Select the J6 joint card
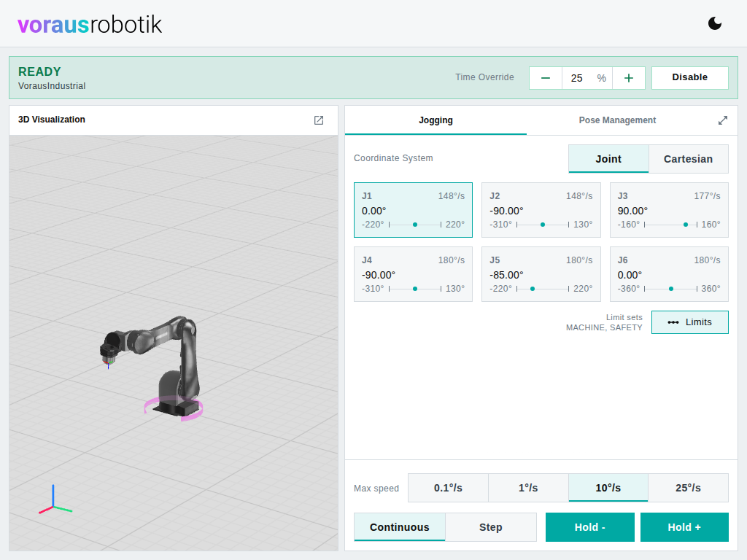747x560 pixels. point(669,274)
